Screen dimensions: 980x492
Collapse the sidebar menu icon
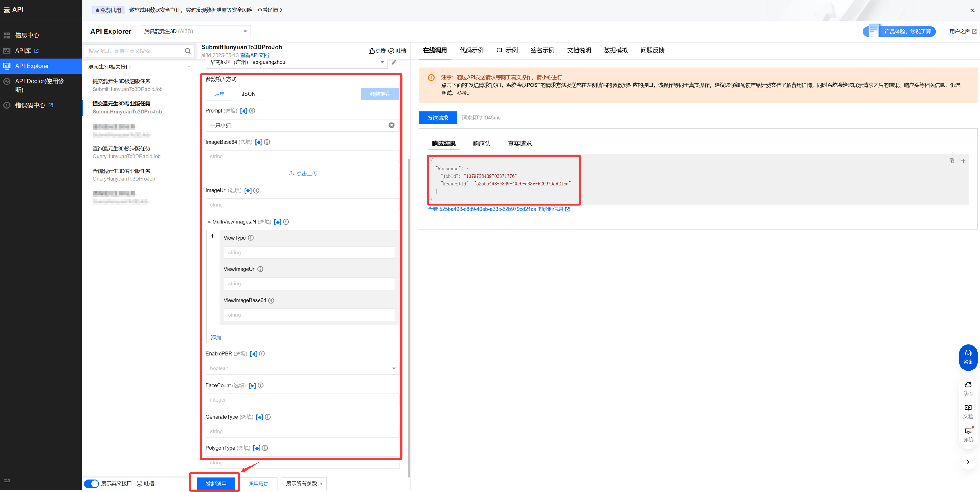pos(7,480)
